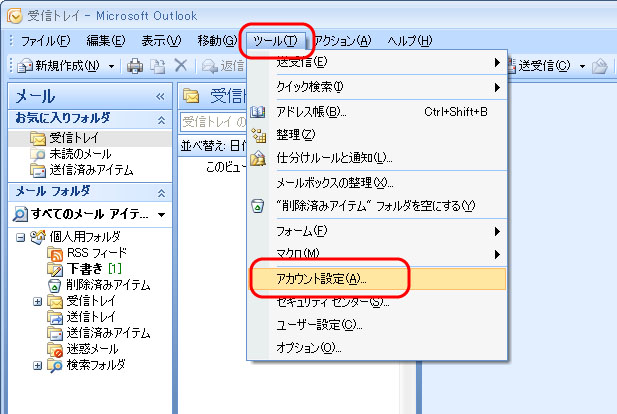Image resolution: width=617 pixels, height=414 pixels.
Task: Collapse the お気に入りフォルダ section
Action: [161, 120]
